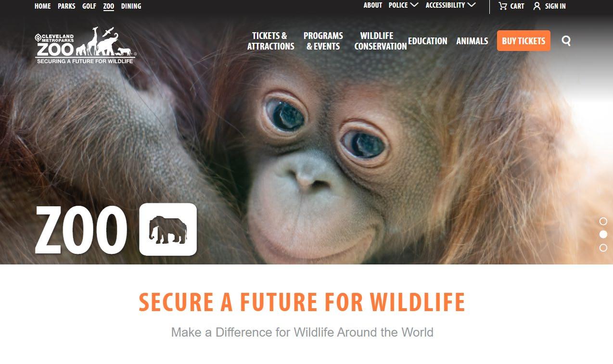The height and width of the screenshot is (364, 613).
Task: Expand the Police dropdown chevron
Action: point(414,5)
